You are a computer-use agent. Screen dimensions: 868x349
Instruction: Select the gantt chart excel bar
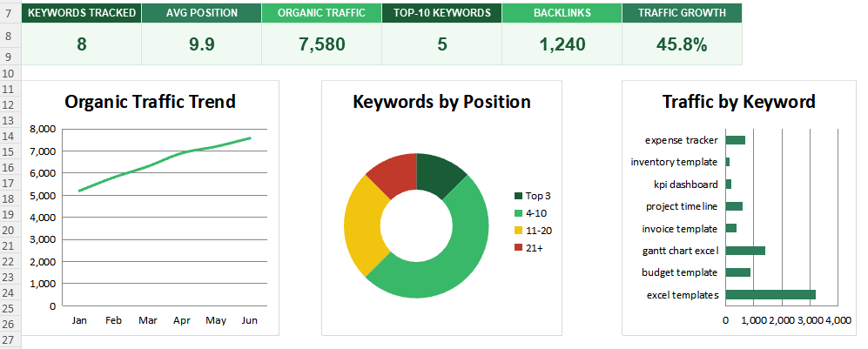pos(745,251)
